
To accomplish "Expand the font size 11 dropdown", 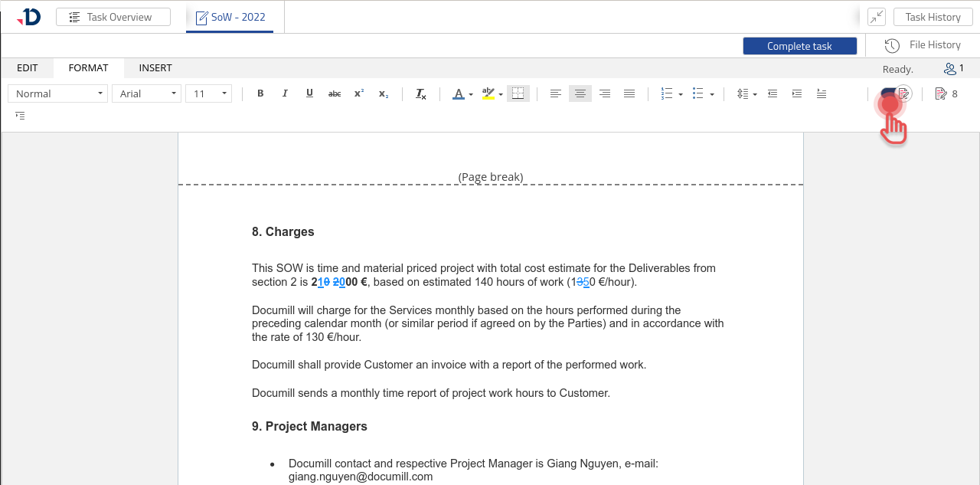I will coord(208,93).
